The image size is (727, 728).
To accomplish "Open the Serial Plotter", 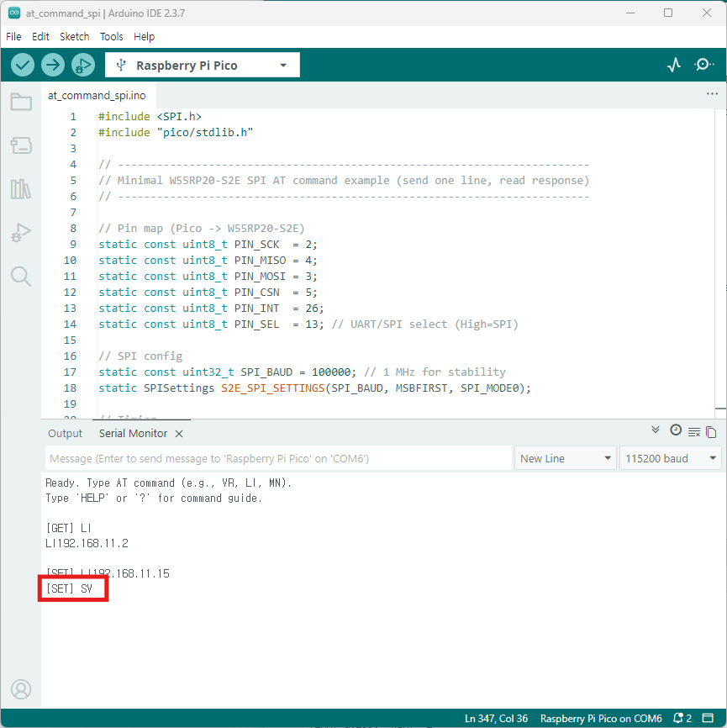I will pyautogui.click(x=673, y=65).
